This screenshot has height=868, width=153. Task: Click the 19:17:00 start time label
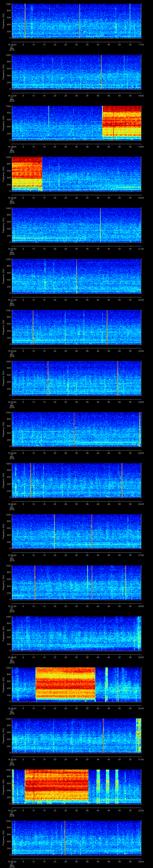[x=12, y=96]
